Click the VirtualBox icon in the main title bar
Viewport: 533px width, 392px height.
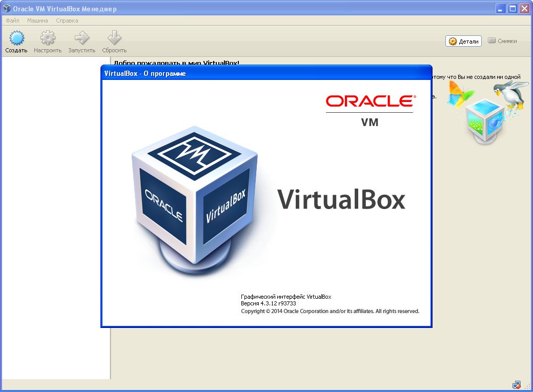click(x=7, y=9)
